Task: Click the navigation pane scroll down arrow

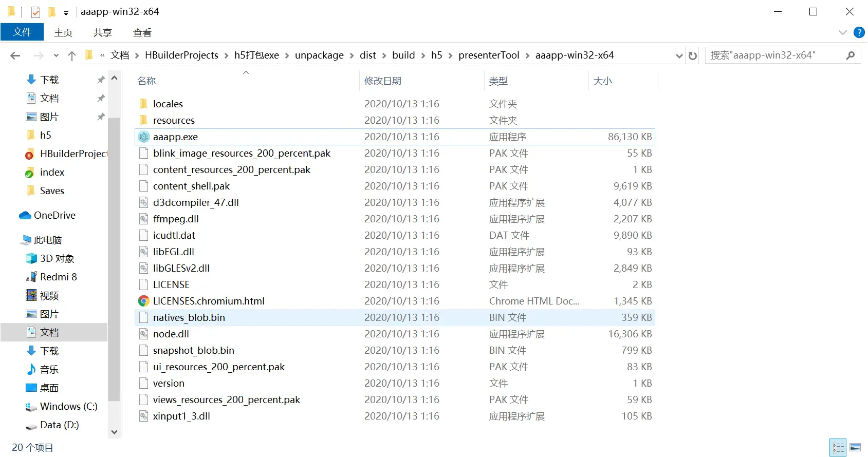Action: pyautogui.click(x=115, y=432)
